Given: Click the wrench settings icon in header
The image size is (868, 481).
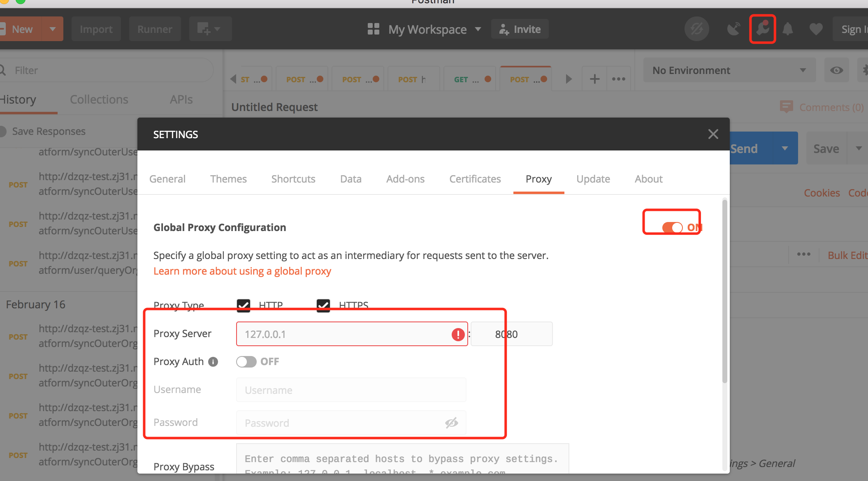Looking at the screenshot, I should pyautogui.click(x=762, y=29).
